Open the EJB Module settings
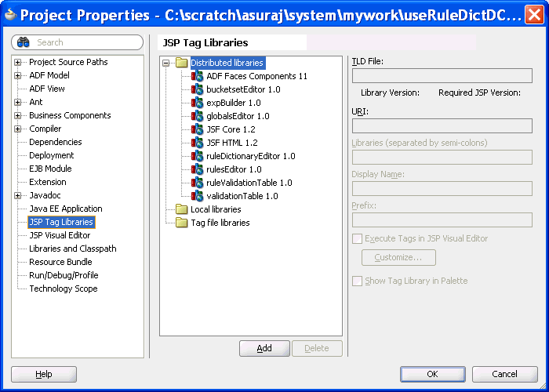Screen dimensions: 549x392 tap(50, 169)
